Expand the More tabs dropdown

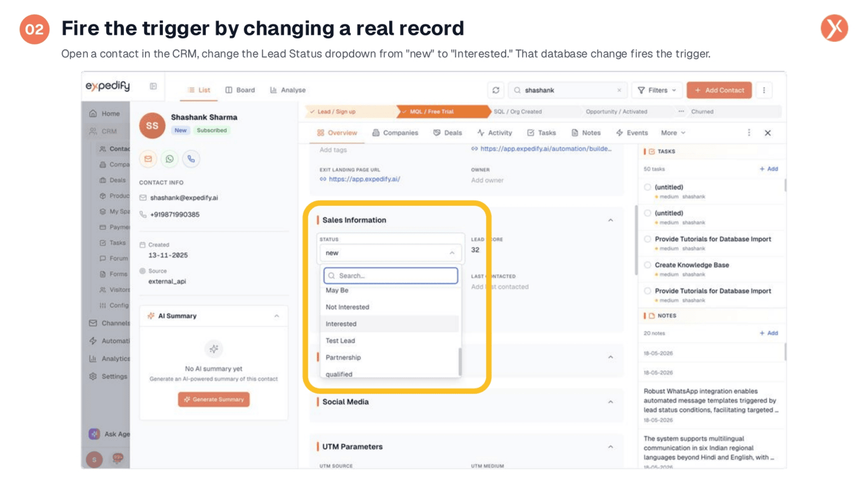click(673, 133)
